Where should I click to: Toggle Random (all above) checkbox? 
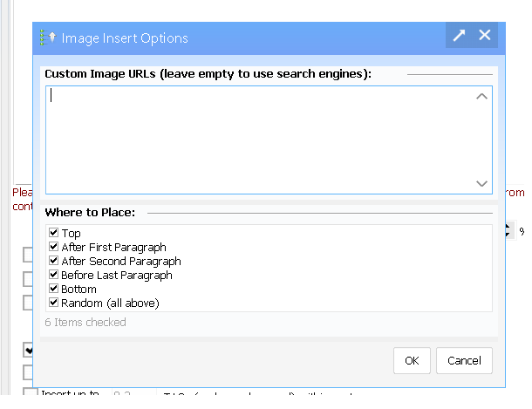[53, 303]
